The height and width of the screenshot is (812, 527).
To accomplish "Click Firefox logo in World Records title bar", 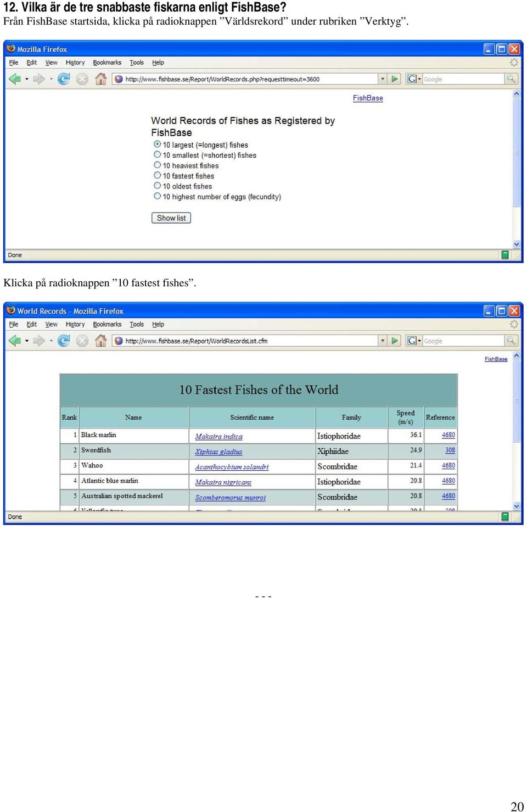I will [11, 310].
